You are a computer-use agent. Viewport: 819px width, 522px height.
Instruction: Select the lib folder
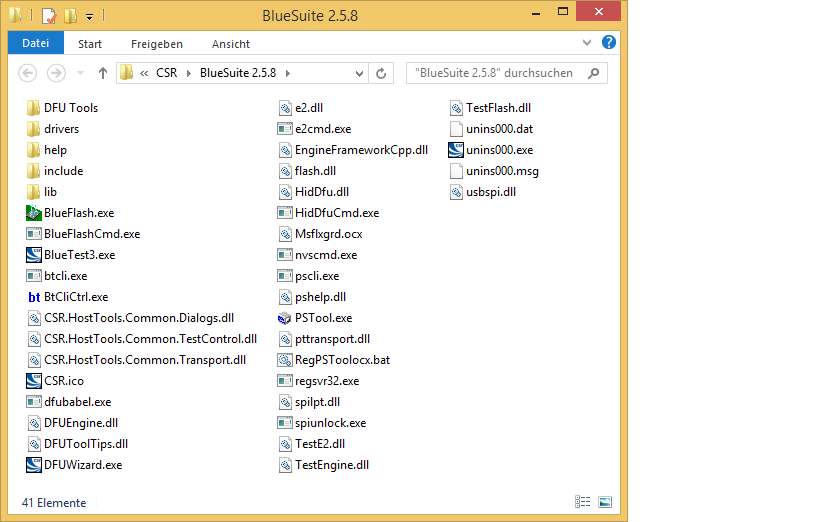point(41,192)
